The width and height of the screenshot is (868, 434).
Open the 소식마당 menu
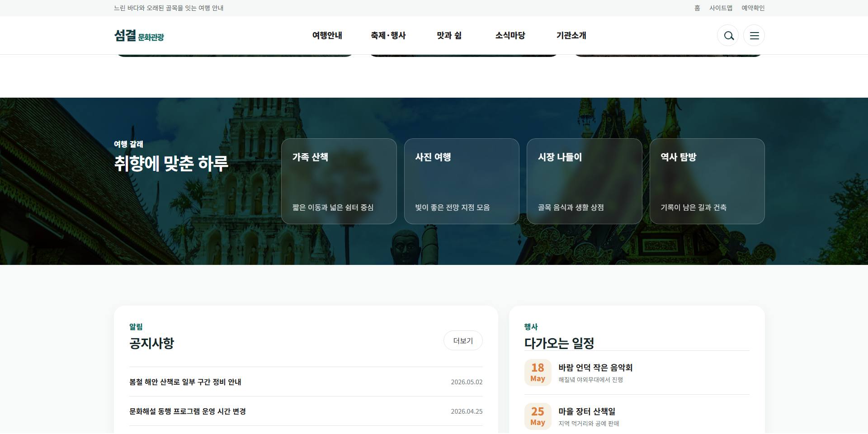click(x=510, y=35)
